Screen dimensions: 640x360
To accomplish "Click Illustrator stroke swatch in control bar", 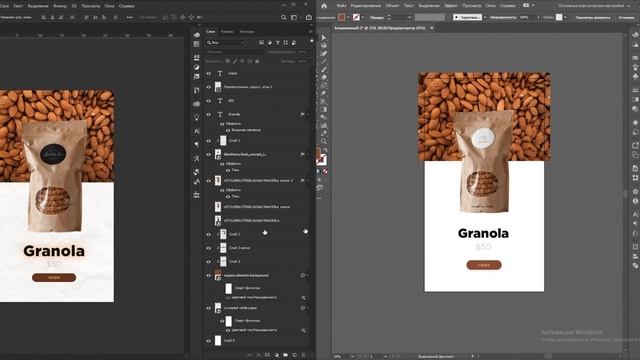I will tap(356, 17).
